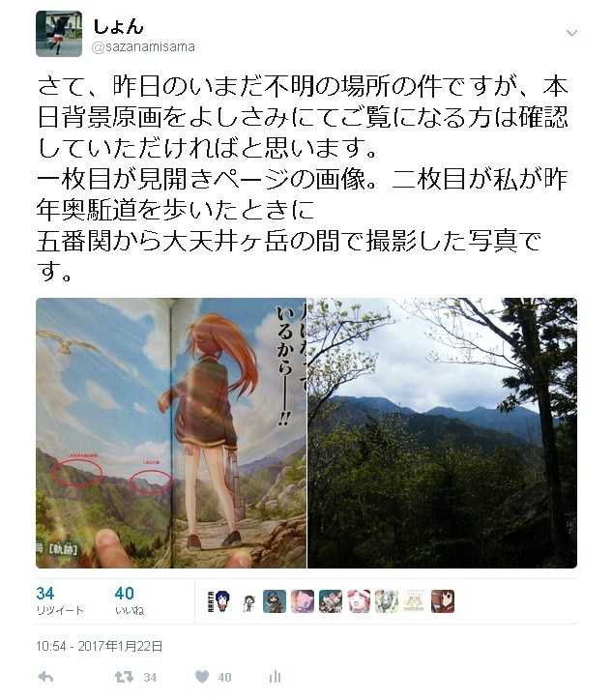Click the liker avatar in the pink hat
Screen dimensions: 612x700
[x=359, y=600]
